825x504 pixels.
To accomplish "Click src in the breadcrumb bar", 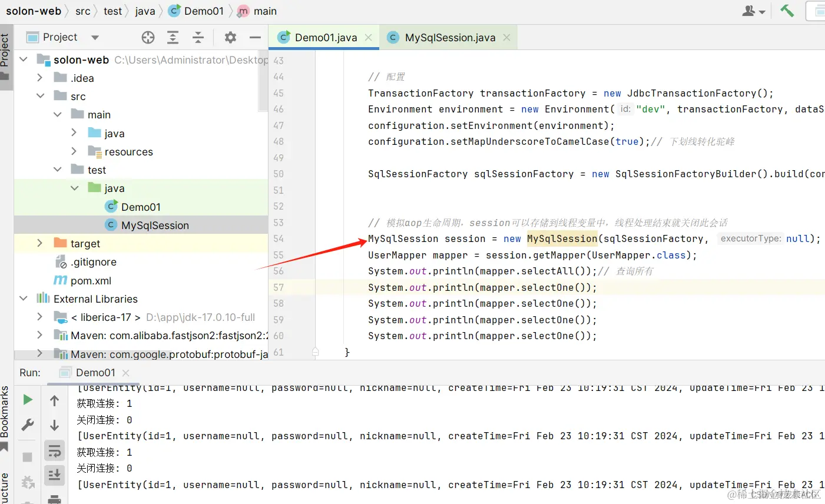I will [x=83, y=11].
